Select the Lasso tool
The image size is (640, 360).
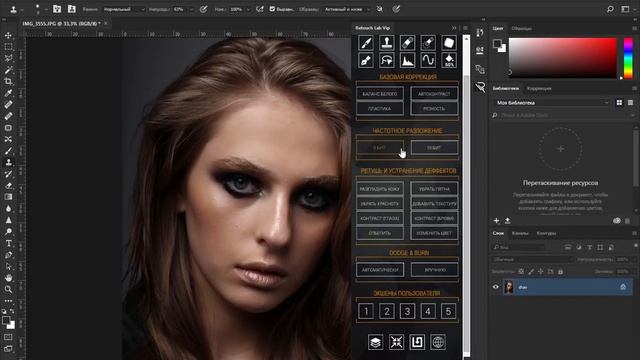(x=8, y=58)
